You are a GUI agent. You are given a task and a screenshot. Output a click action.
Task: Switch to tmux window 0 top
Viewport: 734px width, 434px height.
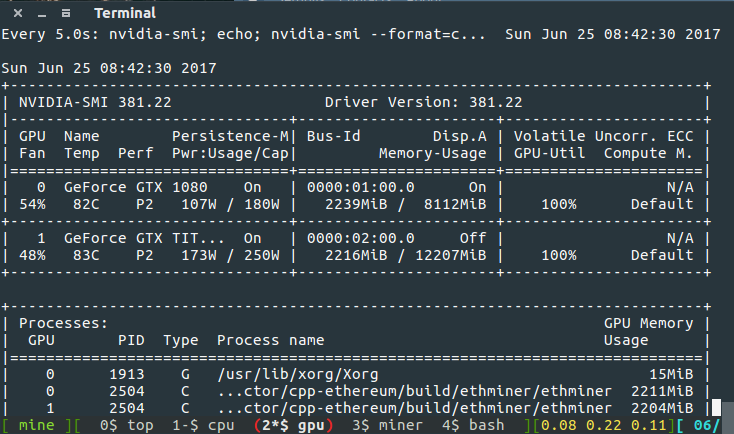tap(126, 427)
